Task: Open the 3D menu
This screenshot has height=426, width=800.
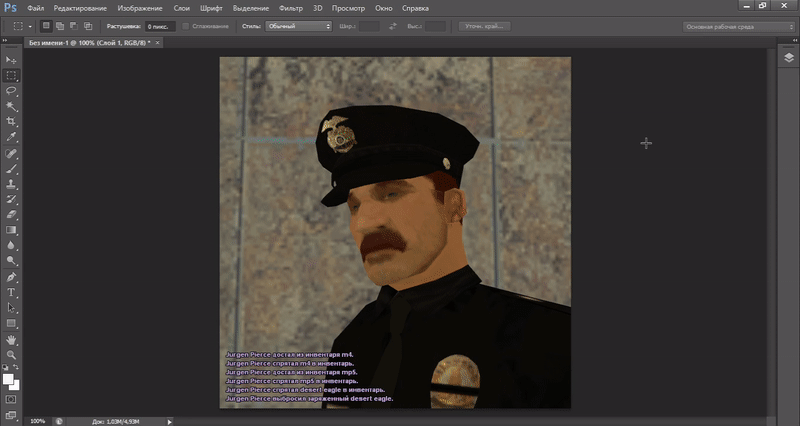Action: [x=317, y=8]
